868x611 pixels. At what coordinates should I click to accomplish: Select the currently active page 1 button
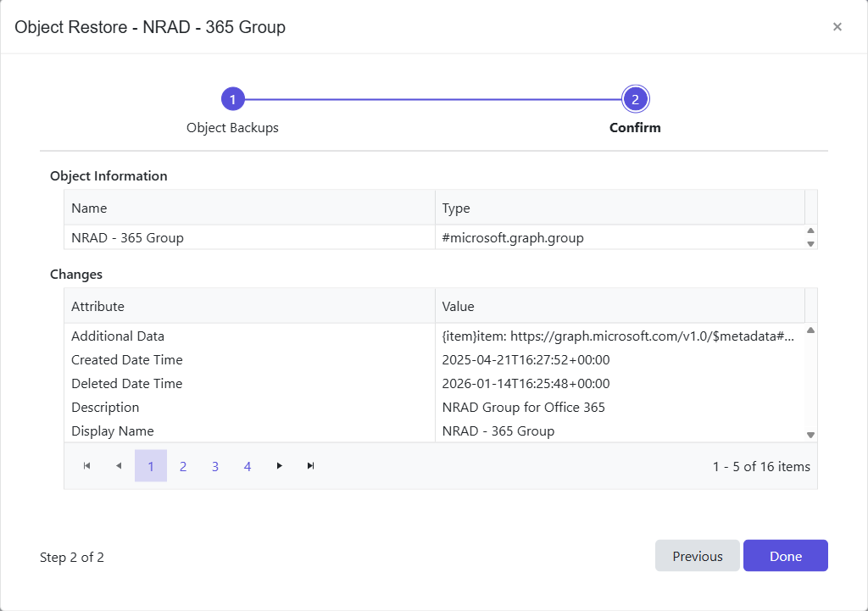tap(151, 465)
